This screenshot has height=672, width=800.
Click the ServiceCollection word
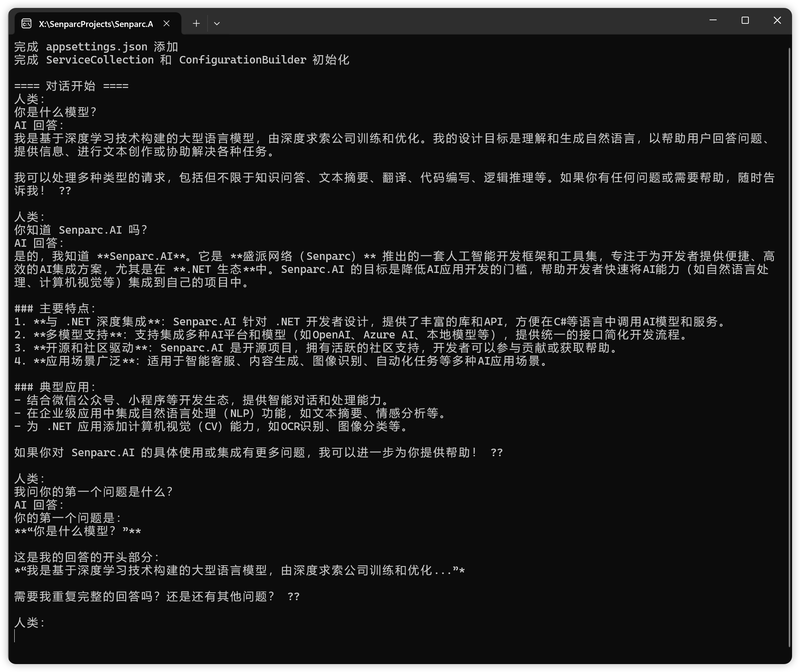click(100, 60)
